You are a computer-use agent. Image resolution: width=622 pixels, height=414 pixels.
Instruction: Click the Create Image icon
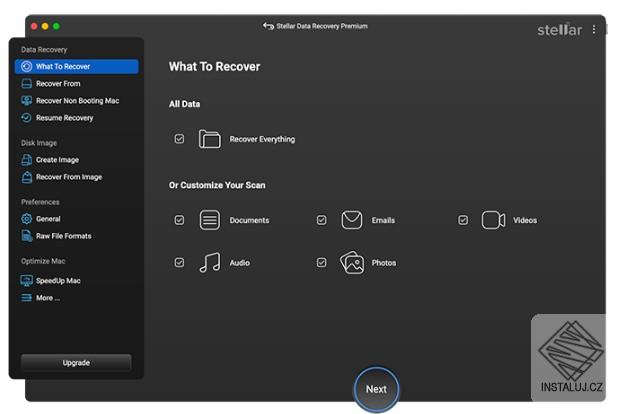coord(27,160)
